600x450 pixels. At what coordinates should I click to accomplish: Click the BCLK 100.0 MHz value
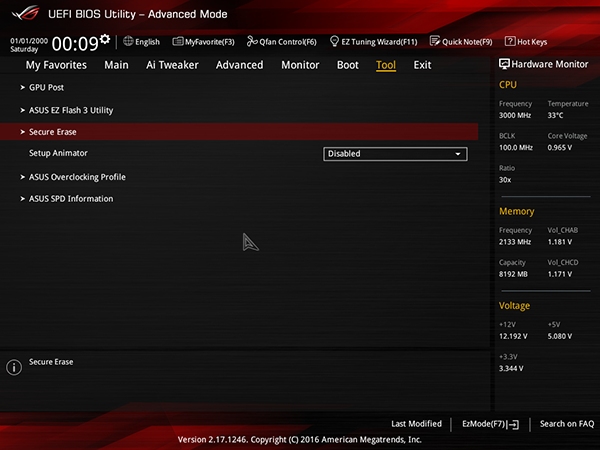[x=516, y=147]
